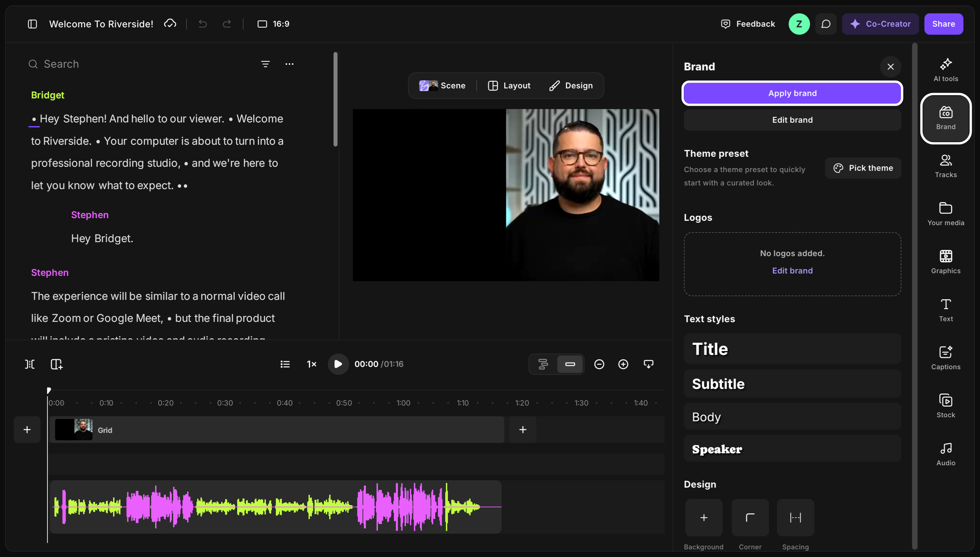Click the Brand panel scrollbar

pos(915,296)
